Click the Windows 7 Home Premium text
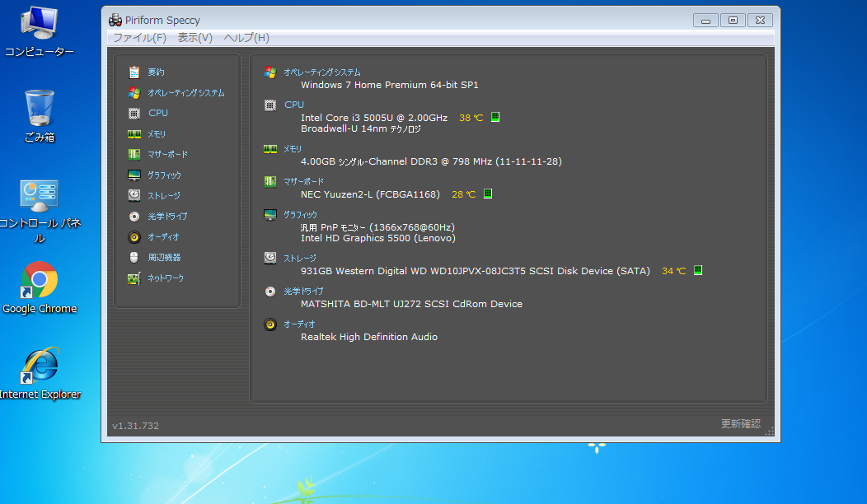This screenshot has width=867, height=504. click(x=389, y=85)
